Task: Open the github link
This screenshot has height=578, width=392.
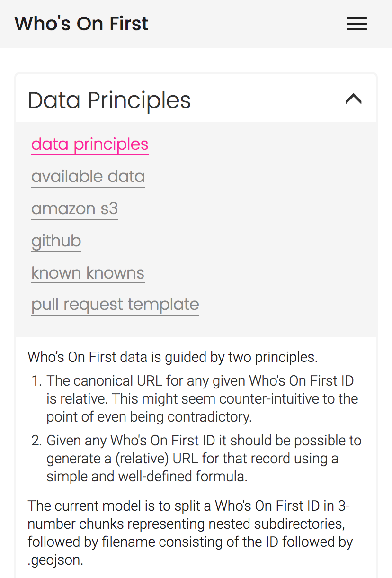Action: pyautogui.click(x=56, y=241)
